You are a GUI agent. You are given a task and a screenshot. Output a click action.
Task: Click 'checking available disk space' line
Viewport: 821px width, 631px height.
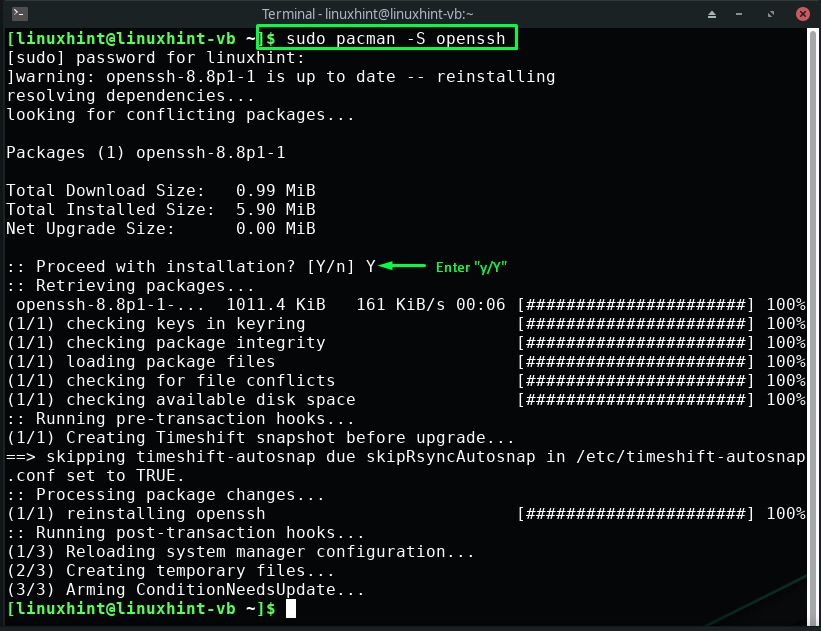pyautogui.click(x=181, y=400)
